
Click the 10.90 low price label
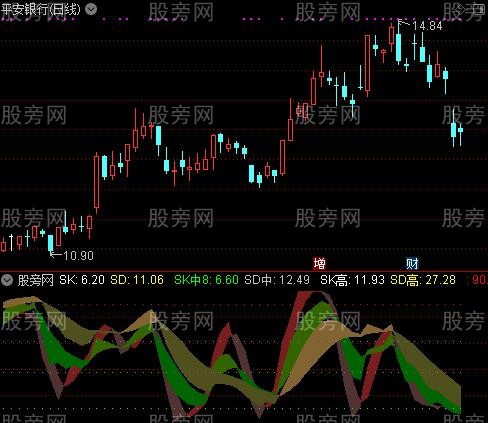(x=78, y=256)
